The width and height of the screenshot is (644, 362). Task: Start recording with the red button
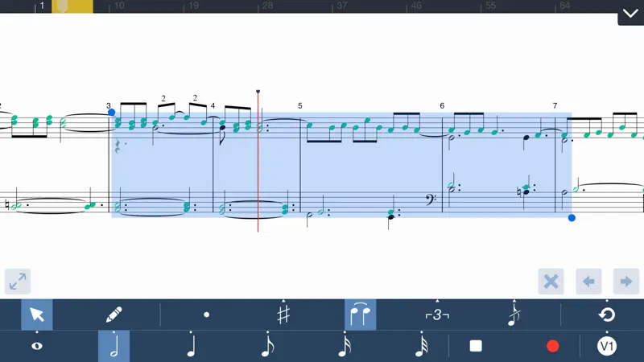pos(553,346)
